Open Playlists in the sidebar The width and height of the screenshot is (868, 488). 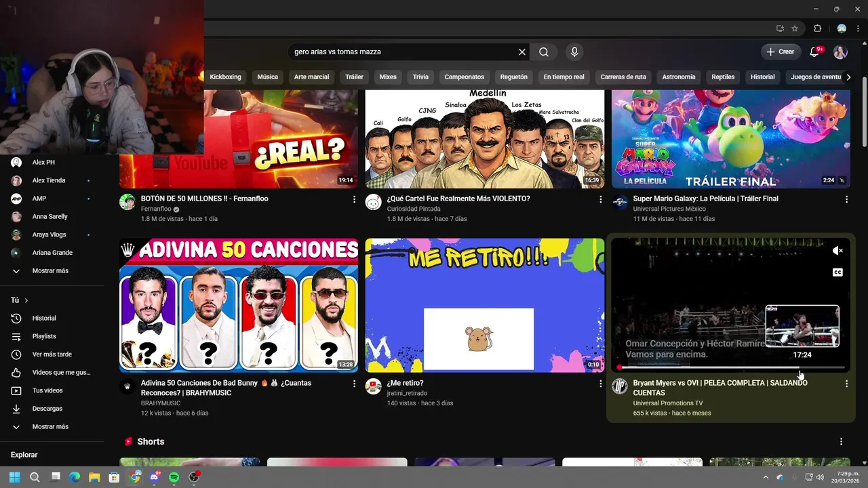click(x=52, y=337)
